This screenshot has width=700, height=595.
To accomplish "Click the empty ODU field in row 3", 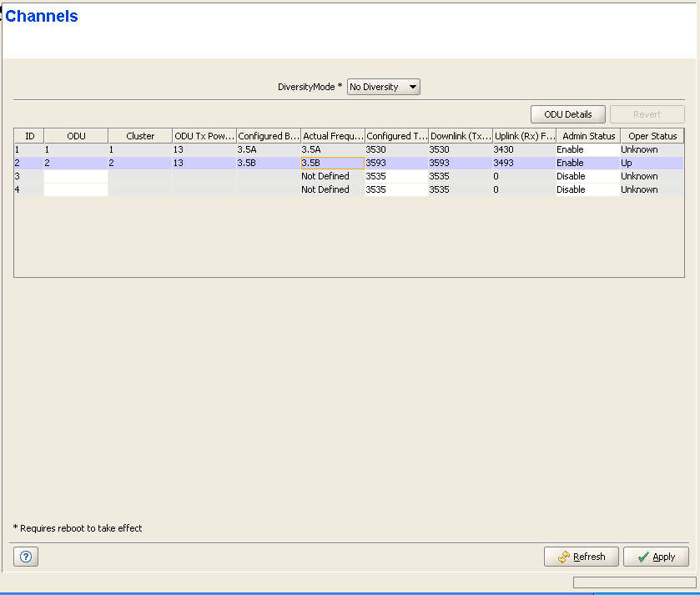I will click(x=76, y=176).
